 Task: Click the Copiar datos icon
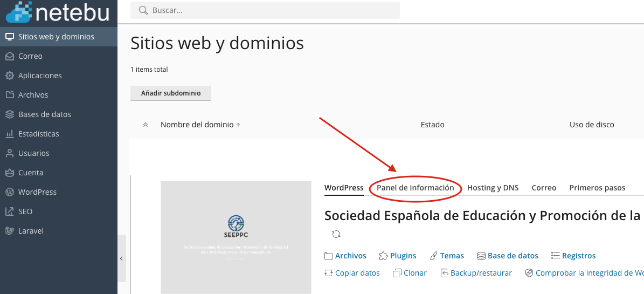coord(329,273)
